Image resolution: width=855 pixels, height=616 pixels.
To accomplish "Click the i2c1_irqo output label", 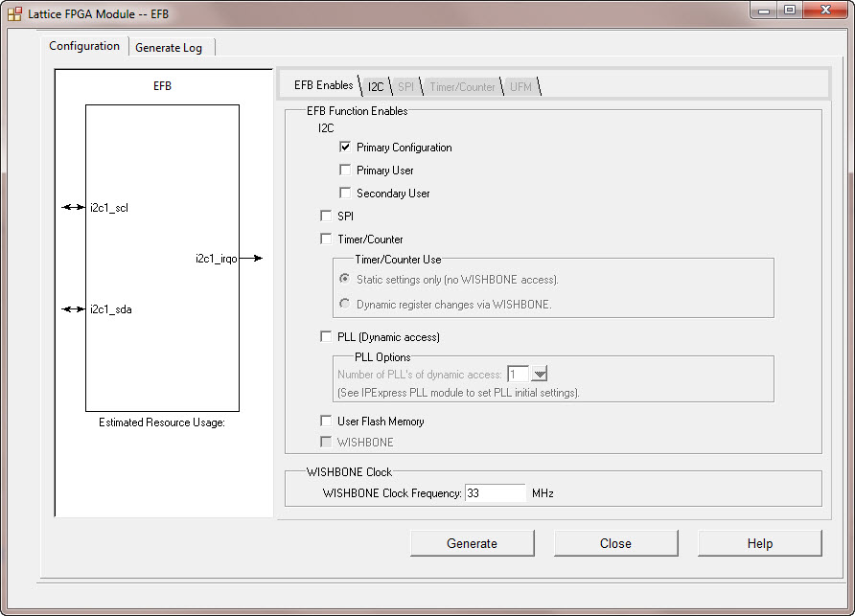I will point(216,259).
